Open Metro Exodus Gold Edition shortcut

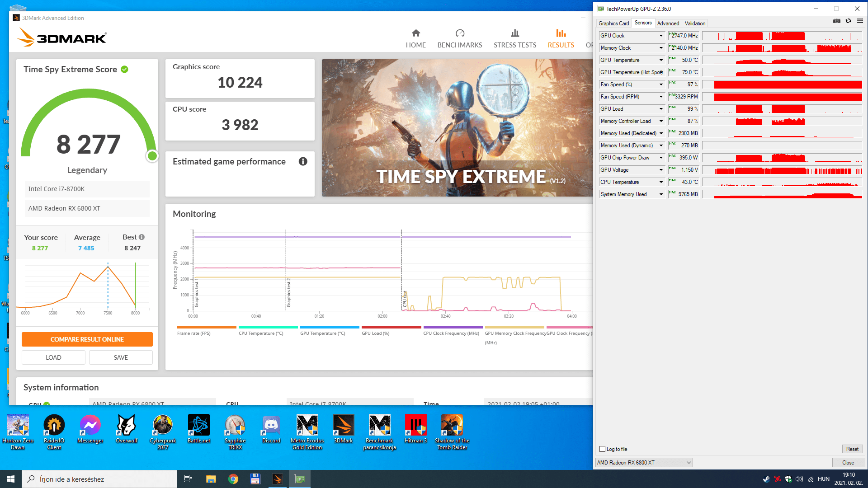coord(307,432)
